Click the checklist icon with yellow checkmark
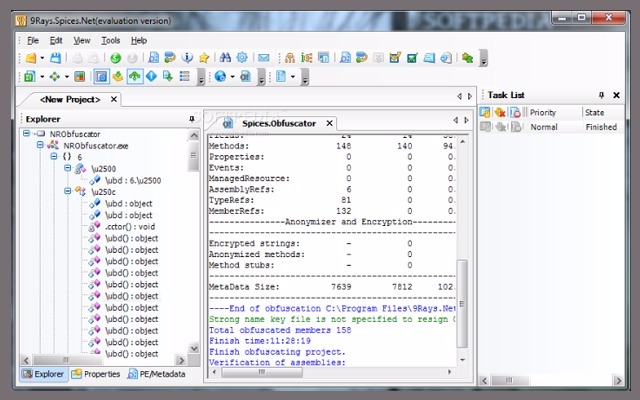This screenshot has width=640, height=400. coord(395,58)
